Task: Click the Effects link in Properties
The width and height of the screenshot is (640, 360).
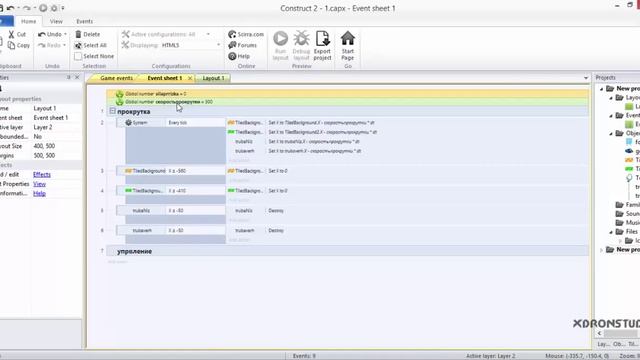Action: pyautogui.click(x=42, y=174)
